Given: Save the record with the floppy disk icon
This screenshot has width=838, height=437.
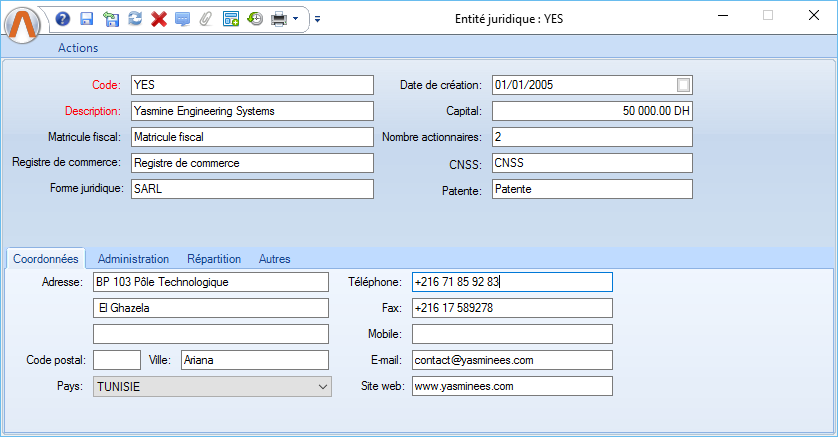Looking at the screenshot, I should (86, 18).
